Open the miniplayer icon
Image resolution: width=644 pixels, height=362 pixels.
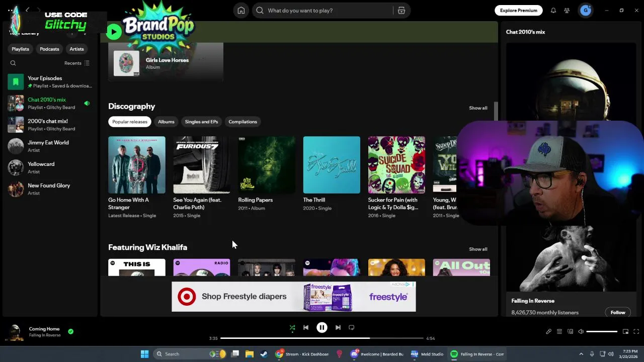tap(625, 332)
